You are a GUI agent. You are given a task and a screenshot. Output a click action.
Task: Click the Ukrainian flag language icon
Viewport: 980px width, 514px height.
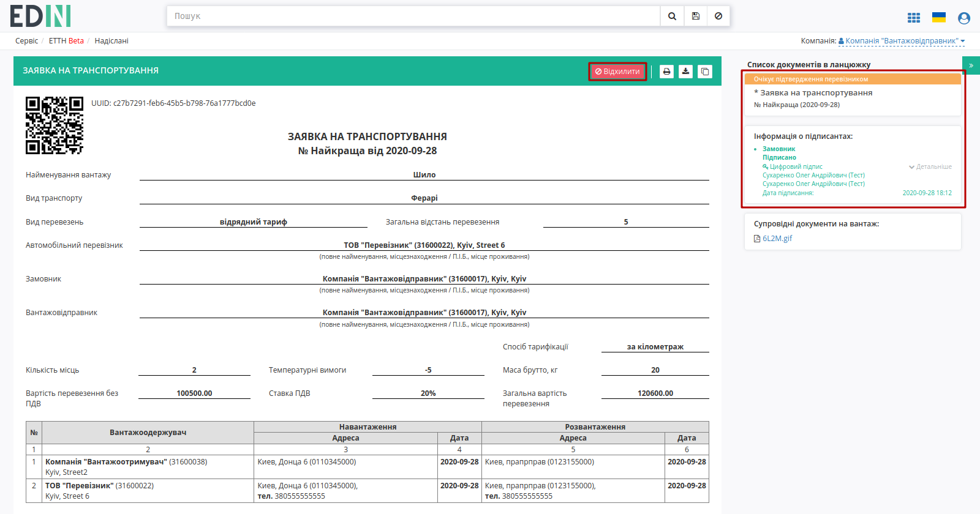(x=939, y=17)
